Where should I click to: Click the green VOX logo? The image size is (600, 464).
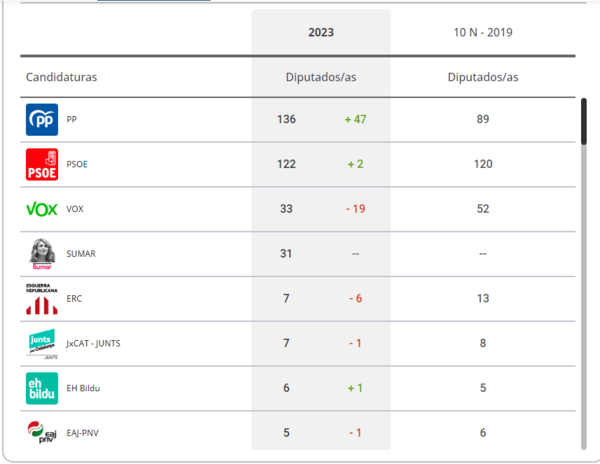pos(41,209)
